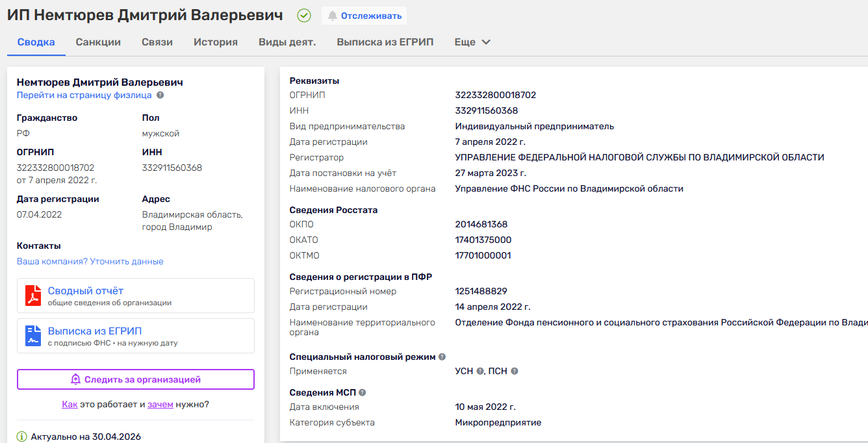Click the Выписка из ЕГРИП link text in left card
The height and width of the screenshot is (443, 868).
click(95, 331)
